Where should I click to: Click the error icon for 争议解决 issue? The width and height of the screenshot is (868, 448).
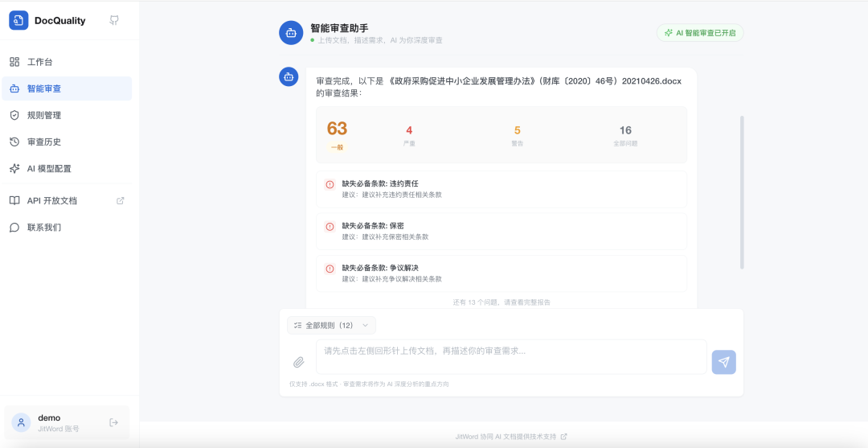click(330, 269)
